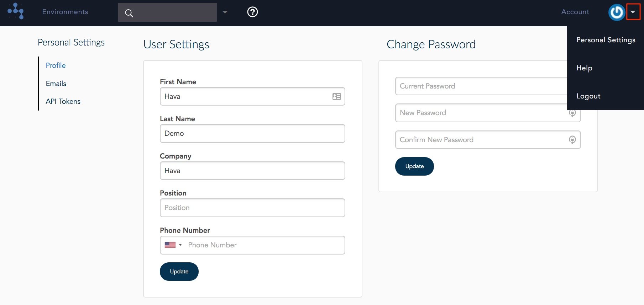Open the help question mark icon
The width and height of the screenshot is (644, 305).
(x=252, y=12)
